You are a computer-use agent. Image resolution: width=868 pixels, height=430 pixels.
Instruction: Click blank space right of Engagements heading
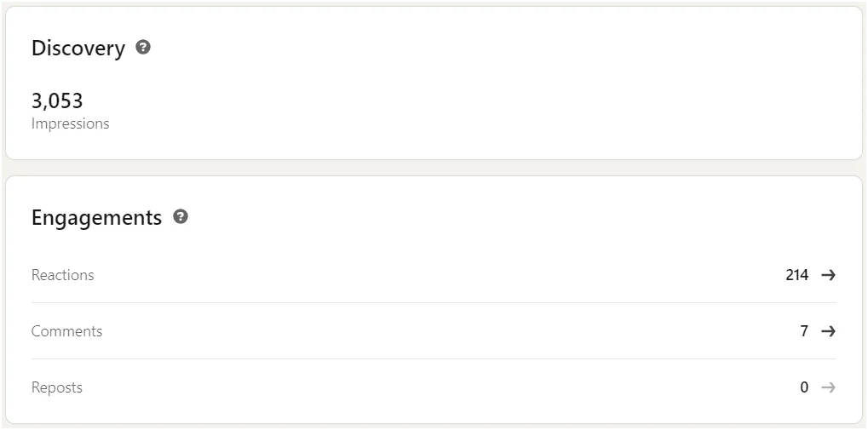pyautogui.click(x=498, y=217)
